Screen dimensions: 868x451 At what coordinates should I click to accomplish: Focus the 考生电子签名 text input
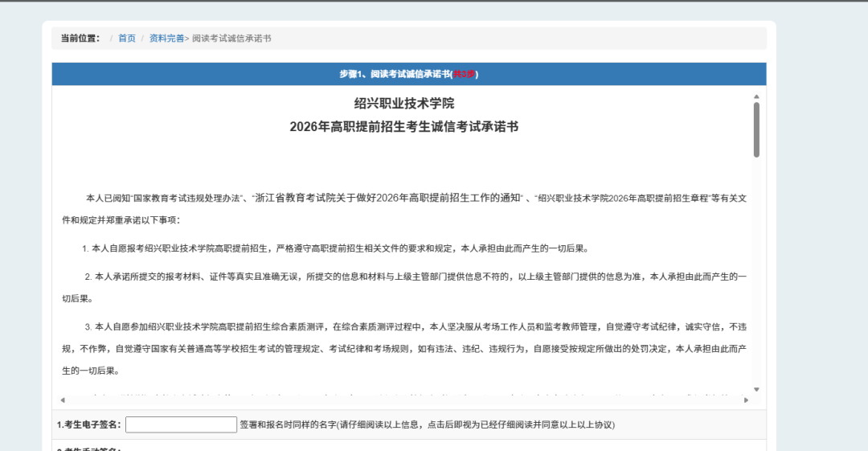click(x=181, y=424)
